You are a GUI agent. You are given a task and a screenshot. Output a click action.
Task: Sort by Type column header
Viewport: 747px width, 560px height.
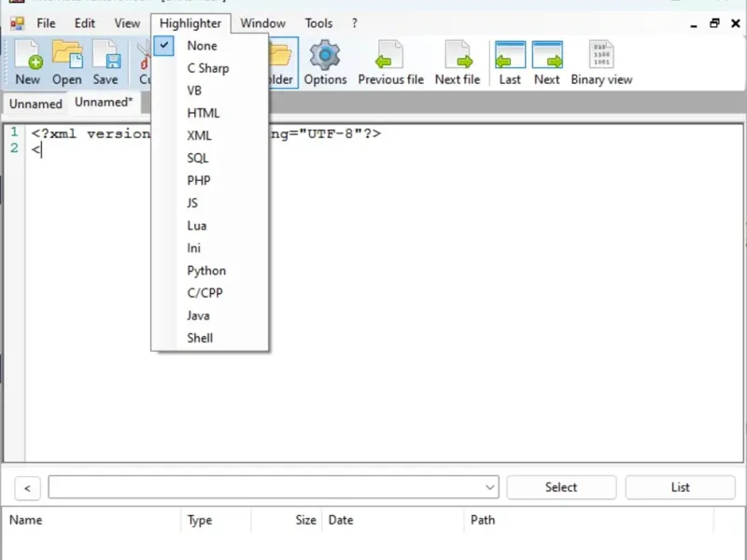click(x=216, y=520)
